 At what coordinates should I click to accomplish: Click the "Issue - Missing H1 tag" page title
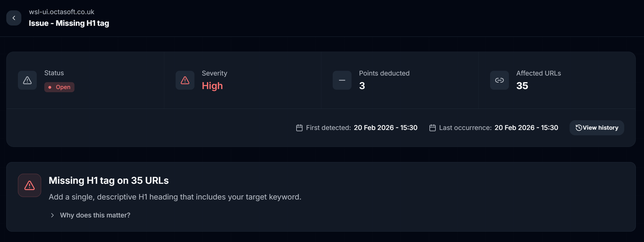point(69,23)
